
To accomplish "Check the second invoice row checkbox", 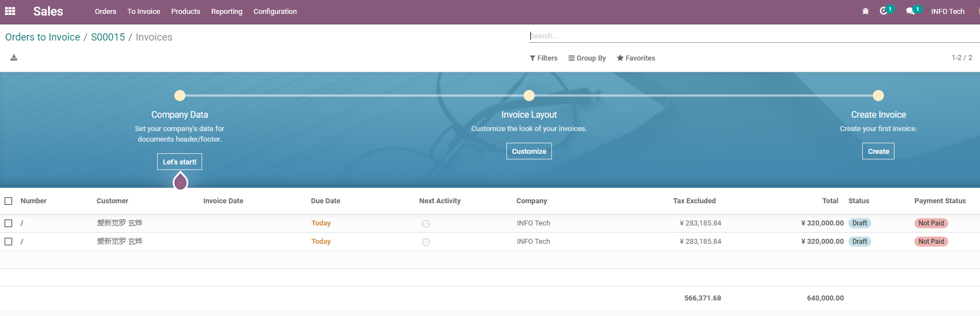I will pyautogui.click(x=8, y=242).
